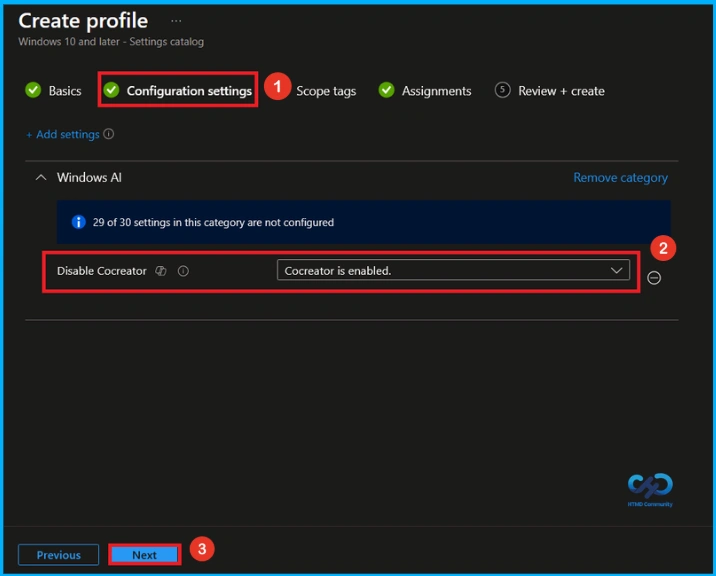Open the ellipsis menu beside Create profile

(176, 21)
